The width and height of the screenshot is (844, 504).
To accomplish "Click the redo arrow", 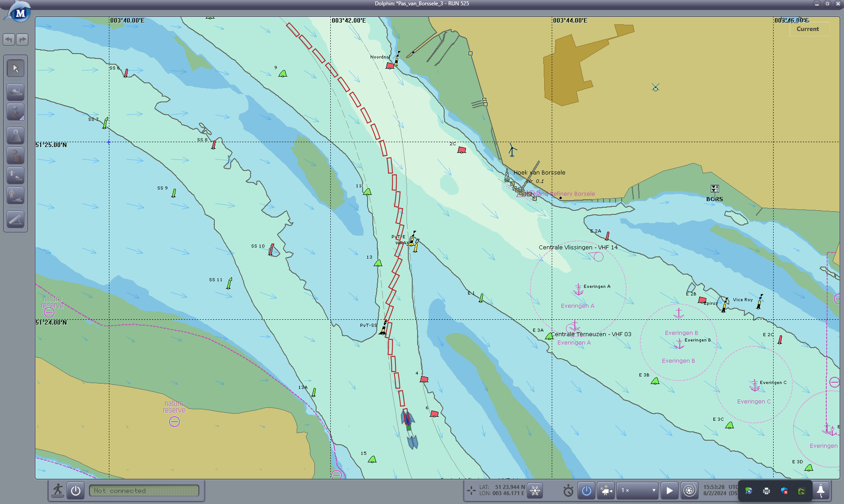I will tap(22, 39).
